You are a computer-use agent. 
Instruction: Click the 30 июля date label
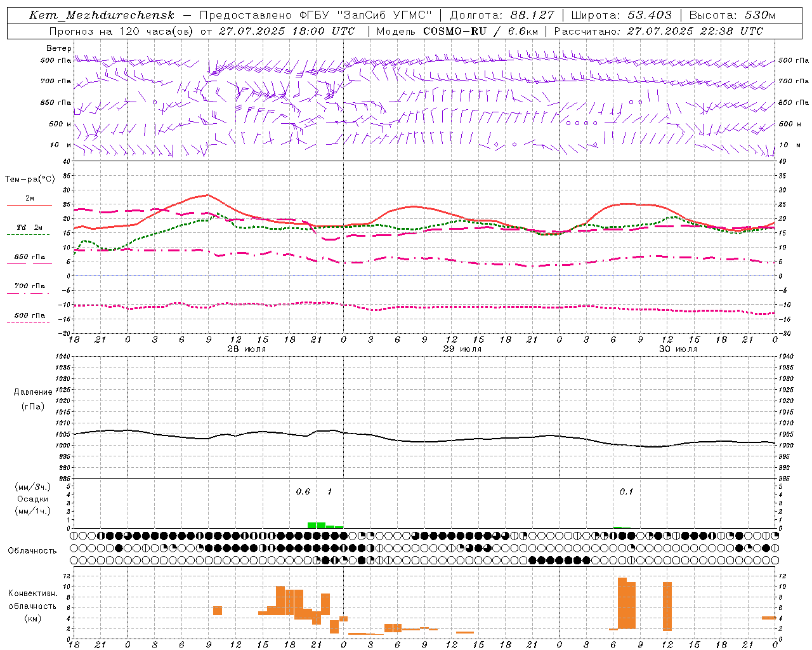678,349
